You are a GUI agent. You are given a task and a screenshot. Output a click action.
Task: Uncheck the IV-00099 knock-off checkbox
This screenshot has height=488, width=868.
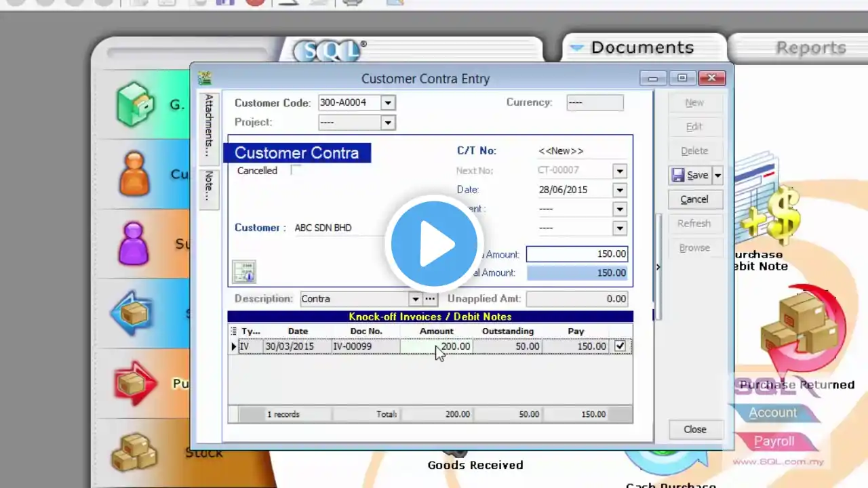[620, 346]
